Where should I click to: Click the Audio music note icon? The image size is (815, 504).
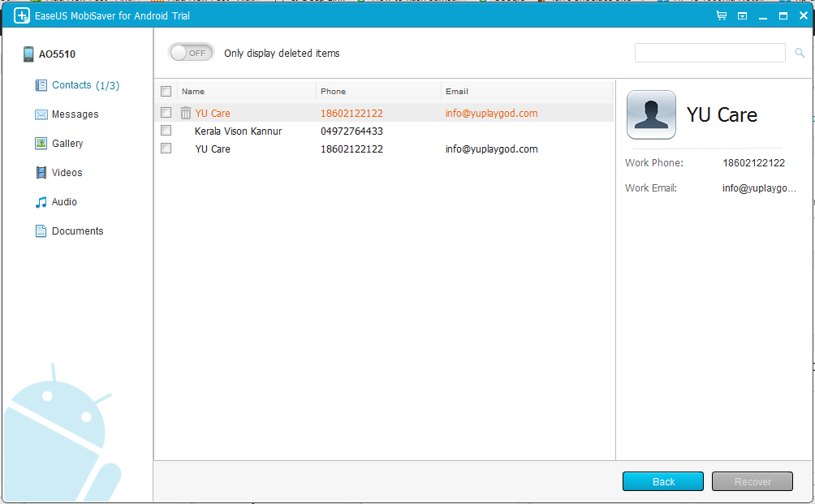(x=41, y=202)
